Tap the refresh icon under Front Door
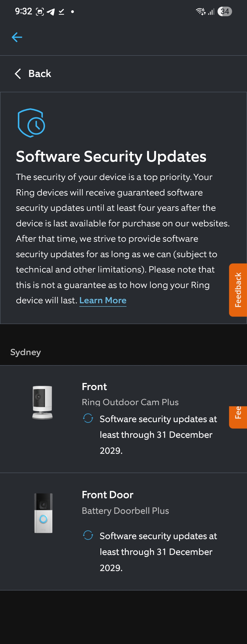The image size is (247, 644). click(88, 535)
